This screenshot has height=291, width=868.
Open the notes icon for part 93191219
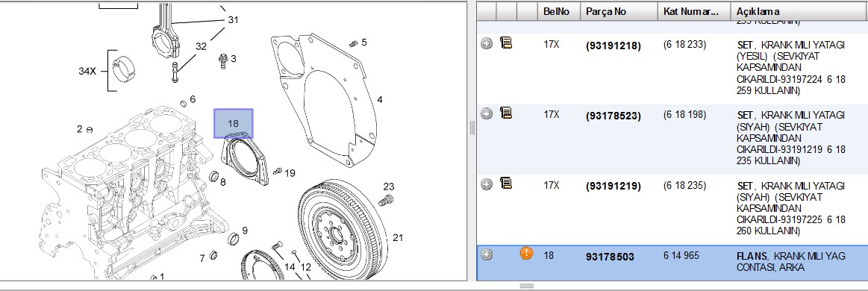tap(505, 184)
